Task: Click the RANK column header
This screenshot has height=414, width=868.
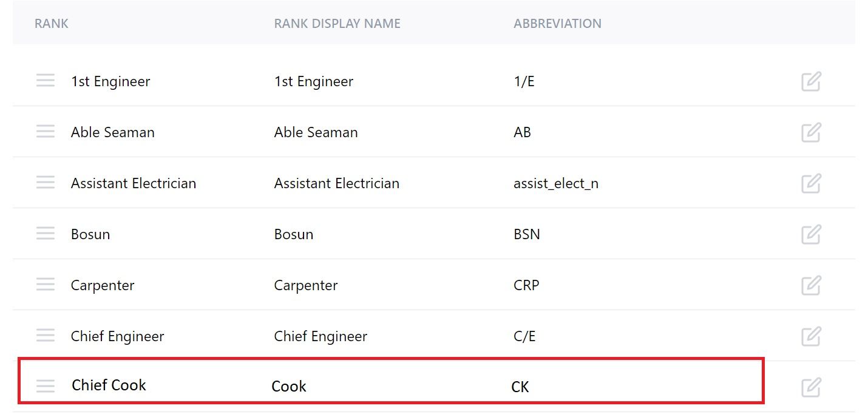Action: [52, 24]
